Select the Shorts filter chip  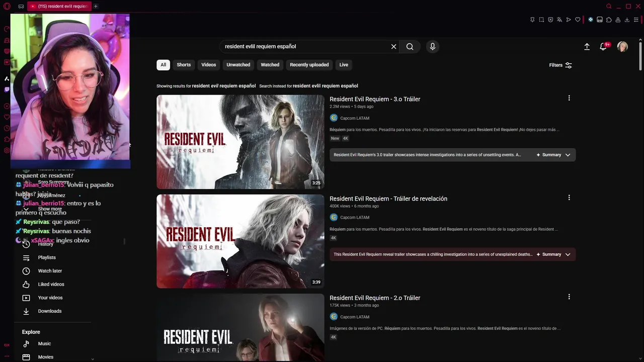click(184, 65)
